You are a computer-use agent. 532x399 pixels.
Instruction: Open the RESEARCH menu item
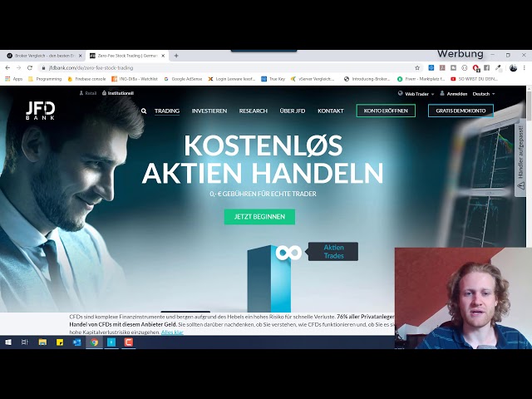[253, 111]
